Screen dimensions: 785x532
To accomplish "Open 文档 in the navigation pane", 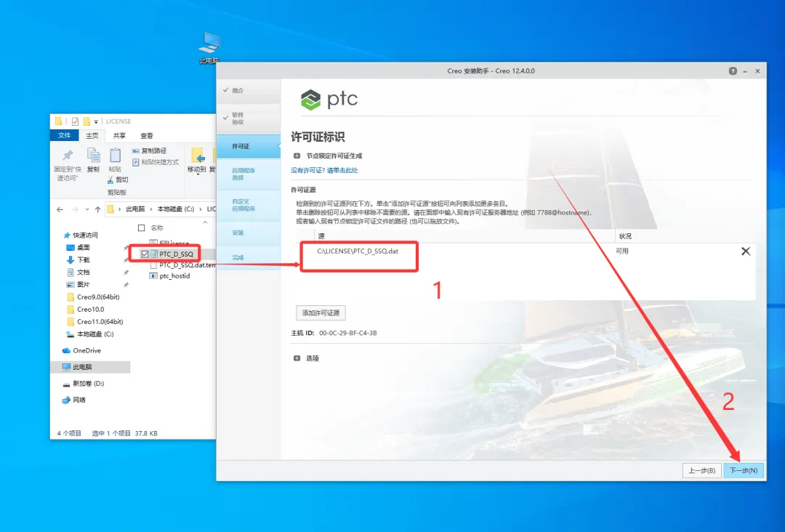I will click(x=83, y=273).
